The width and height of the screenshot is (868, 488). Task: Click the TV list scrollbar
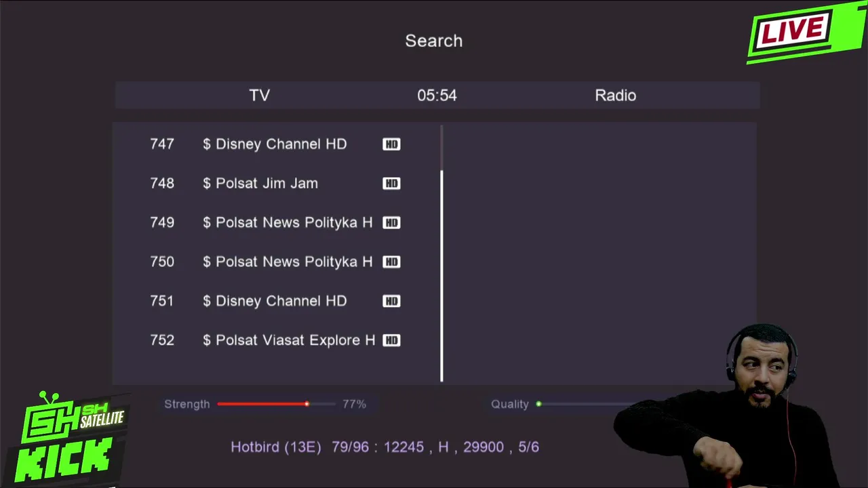[441, 253]
